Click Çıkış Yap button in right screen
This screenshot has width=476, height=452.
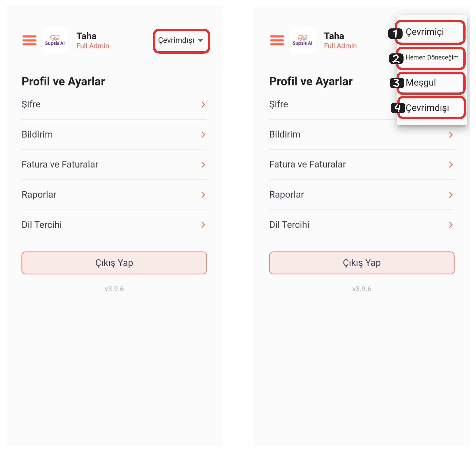(x=362, y=263)
